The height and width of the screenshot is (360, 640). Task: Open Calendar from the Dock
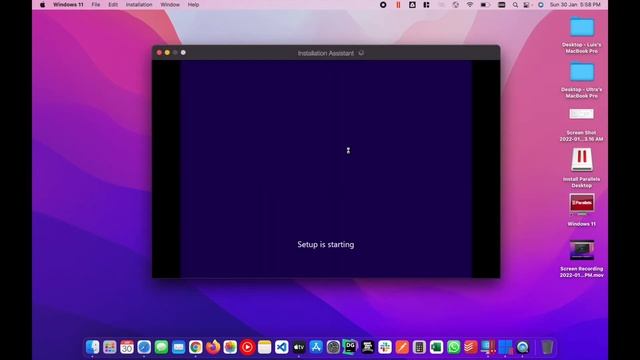click(127, 347)
